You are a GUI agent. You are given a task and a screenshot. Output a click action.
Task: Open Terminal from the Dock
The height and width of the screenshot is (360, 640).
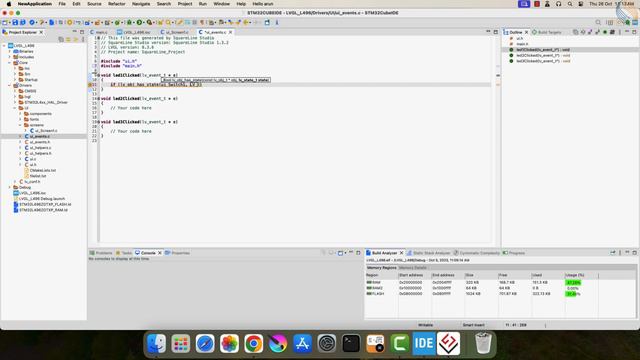pos(351,343)
